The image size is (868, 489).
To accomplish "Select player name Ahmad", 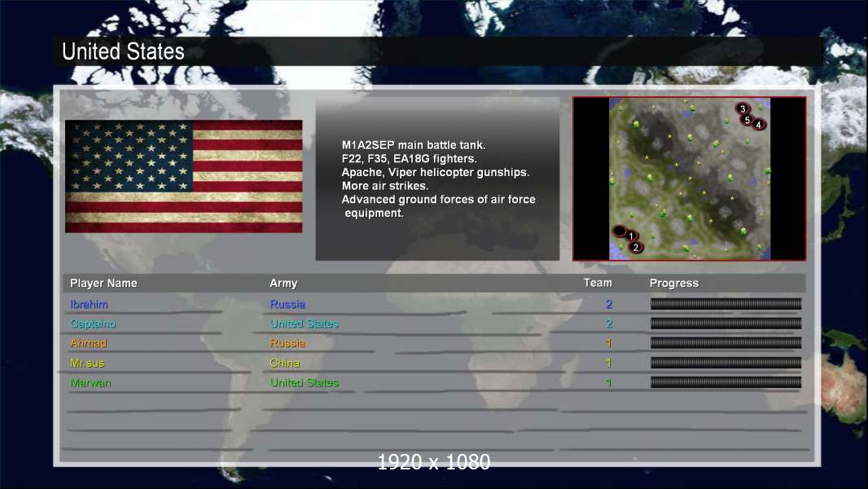I will point(89,343).
